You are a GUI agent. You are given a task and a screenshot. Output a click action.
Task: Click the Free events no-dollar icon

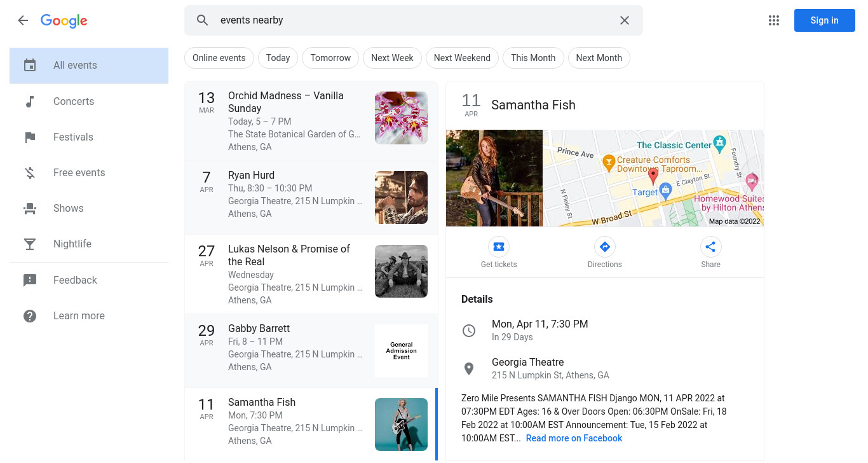pos(30,172)
